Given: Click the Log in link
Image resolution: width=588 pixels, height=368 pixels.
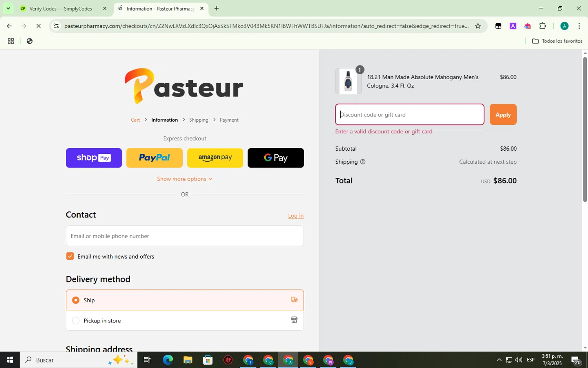Looking at the screenshot, I should coord(296,216).
